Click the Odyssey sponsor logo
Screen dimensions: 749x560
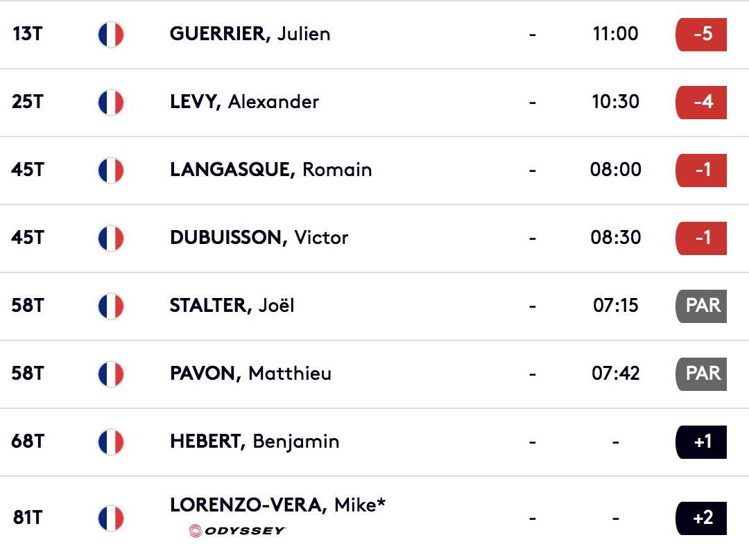(237, 530)
